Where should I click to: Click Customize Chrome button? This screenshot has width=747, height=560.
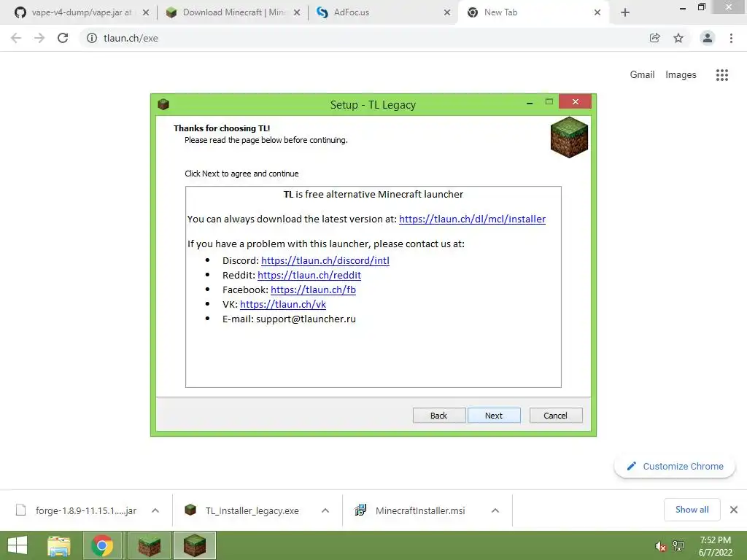click(x=675, y=466)
